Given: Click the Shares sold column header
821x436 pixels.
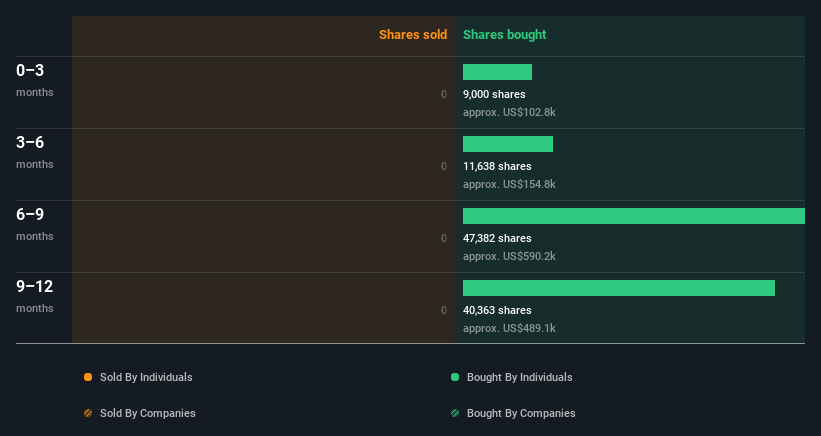Looking at the screenshot, I should 413,35.
